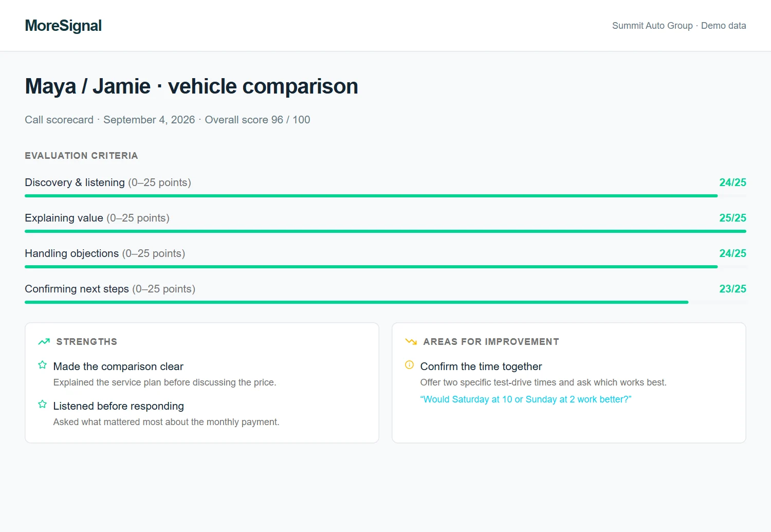
Task: Click the MoreSignal logo
Action: [63, 26]
